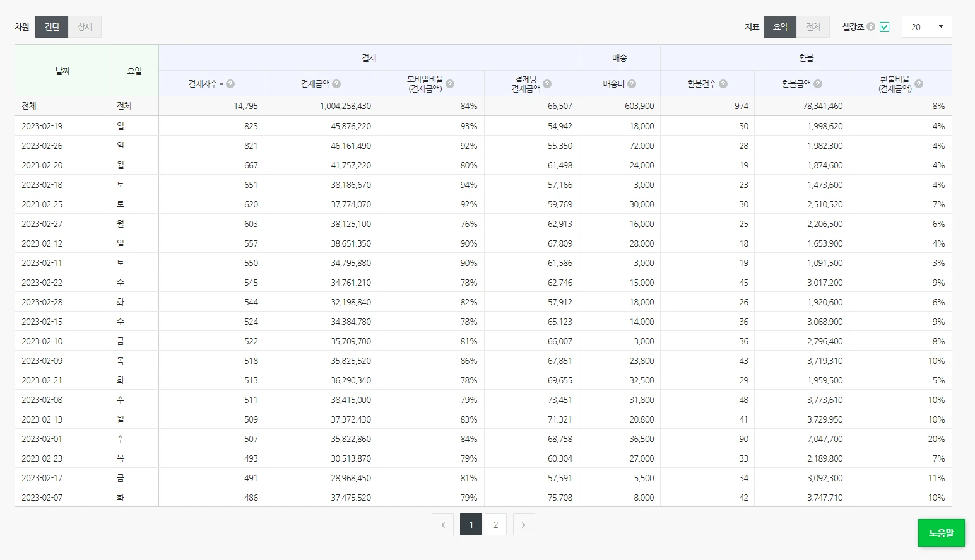Screen dimensions: 975x560
Task: Click help icon beside 결제당 결제금액
Action: 547,84
